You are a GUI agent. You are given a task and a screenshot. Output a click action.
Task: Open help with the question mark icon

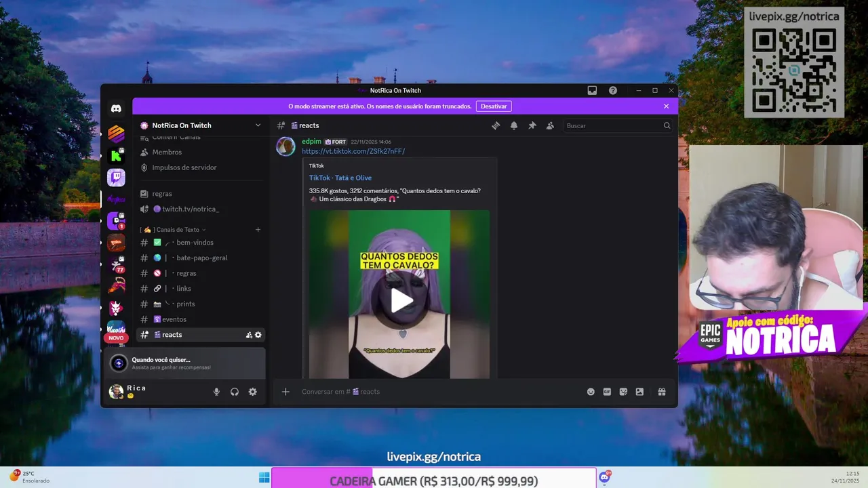613,90
